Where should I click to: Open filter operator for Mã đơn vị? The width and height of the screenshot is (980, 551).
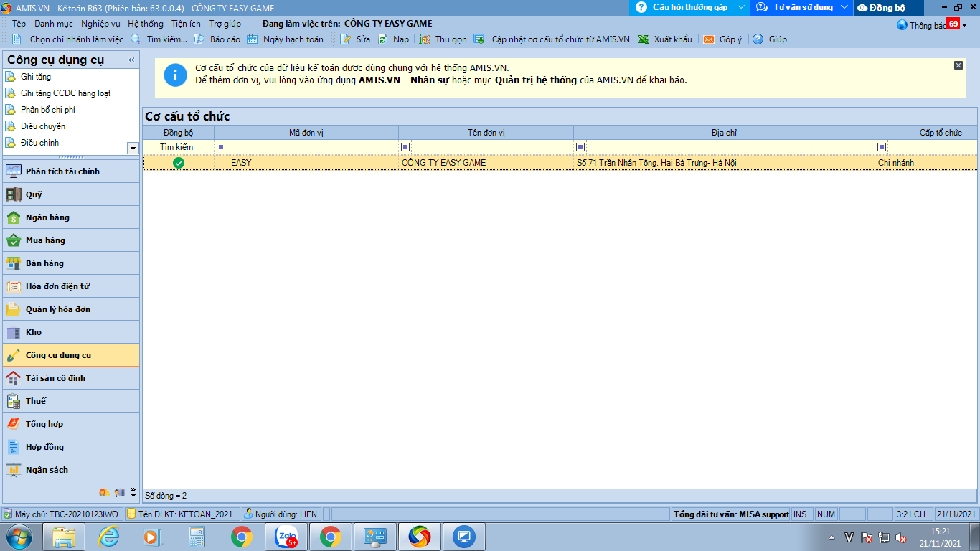click(x=221, y=147)
